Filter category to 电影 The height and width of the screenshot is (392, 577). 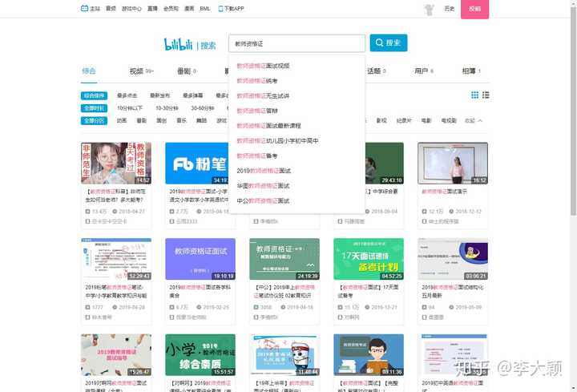[426, 121]
